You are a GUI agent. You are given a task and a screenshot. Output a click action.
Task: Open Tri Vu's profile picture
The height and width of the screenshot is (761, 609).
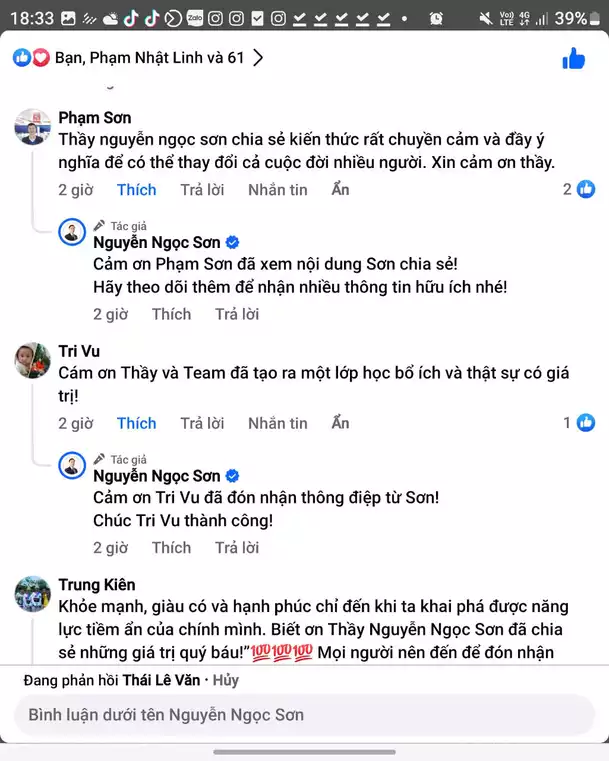[32, 360]
